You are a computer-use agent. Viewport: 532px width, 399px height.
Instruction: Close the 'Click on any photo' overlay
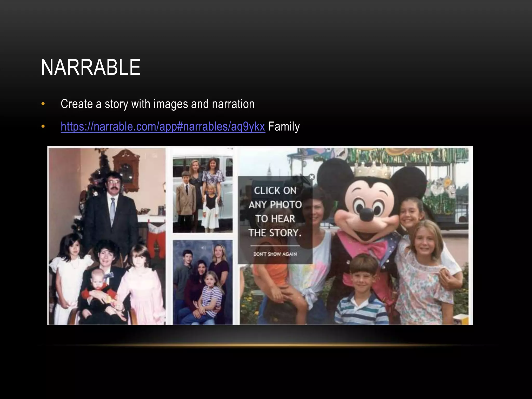pos(312,177)
